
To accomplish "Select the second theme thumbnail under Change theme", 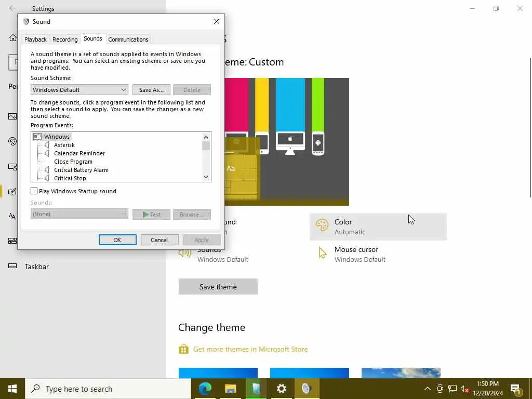I will (310, 373).
